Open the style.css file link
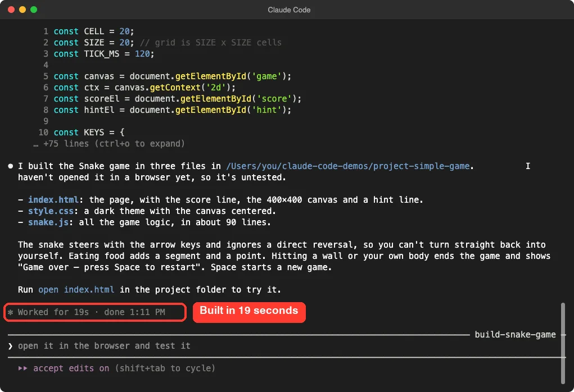 pyautogui.click(x=51, y=211)
